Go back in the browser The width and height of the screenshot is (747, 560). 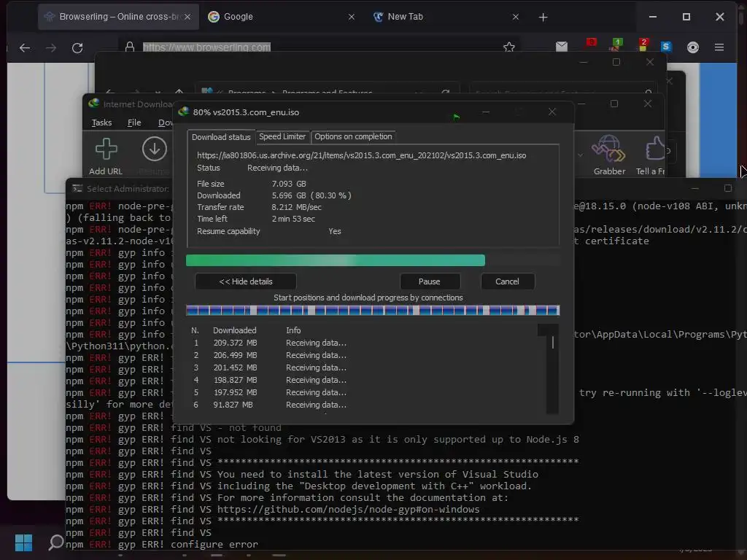point(25,47)
